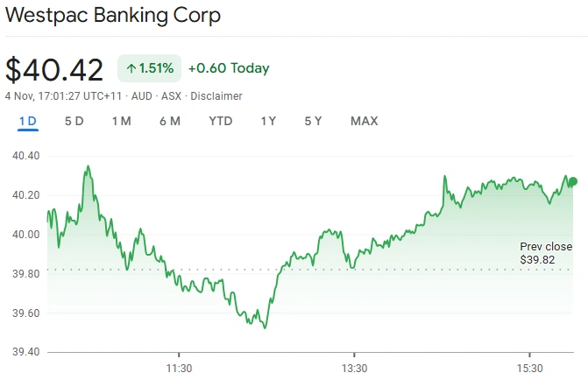Screen dimensions: 588x380
Task: Open the Disclaimer link
Action: click(216, 95)
